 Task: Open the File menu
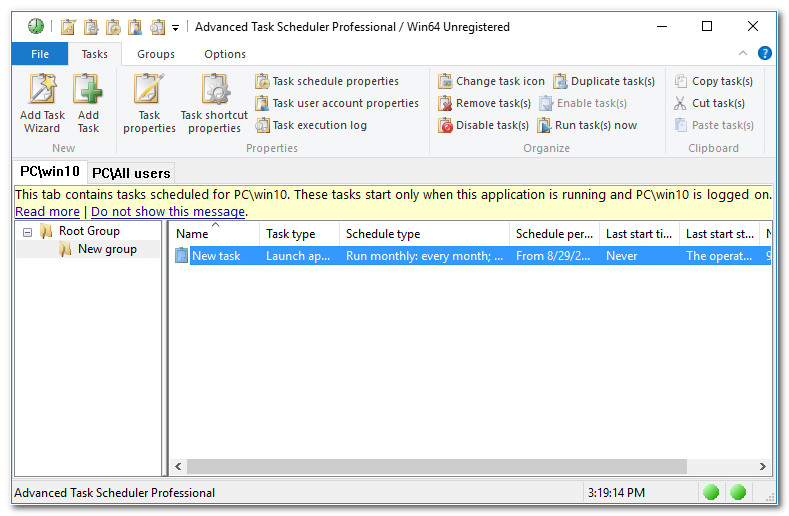(x=40, y=54)
